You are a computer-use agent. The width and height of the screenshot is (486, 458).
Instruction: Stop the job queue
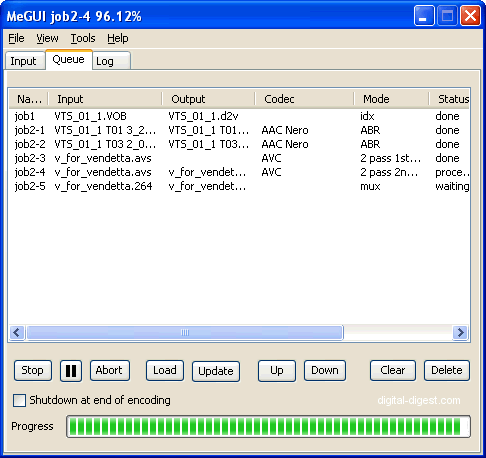click(33, 370)
